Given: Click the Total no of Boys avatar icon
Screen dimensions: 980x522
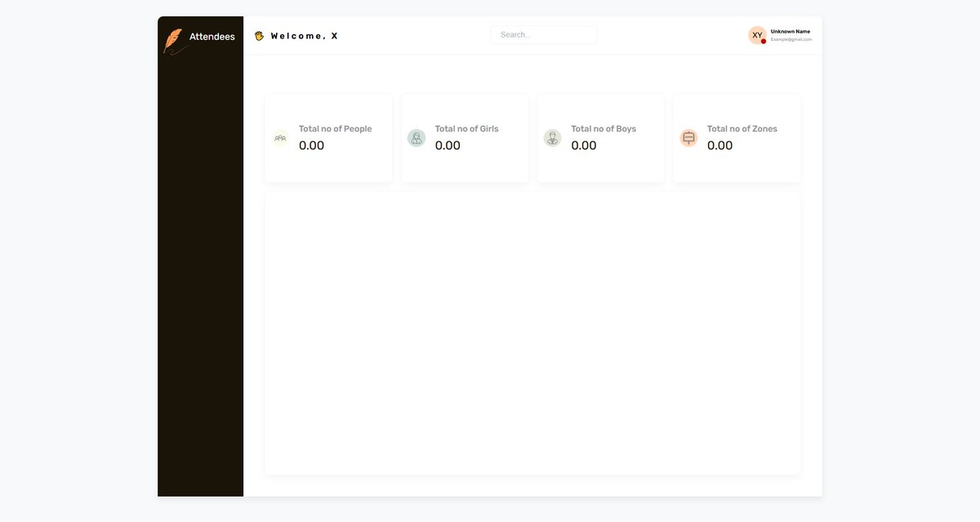Looking at the screenshot, I should pyautogui.click(x=553, y=138).
